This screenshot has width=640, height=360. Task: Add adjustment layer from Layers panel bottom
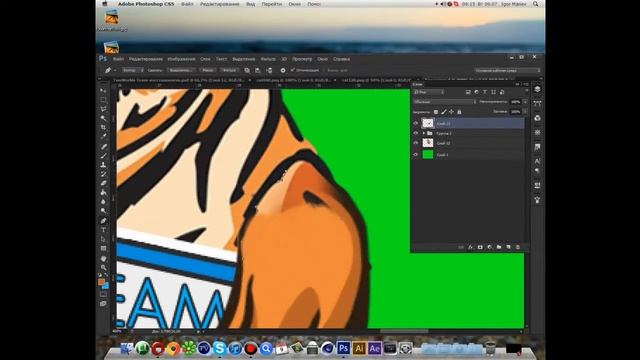click(x=489, y=247)
